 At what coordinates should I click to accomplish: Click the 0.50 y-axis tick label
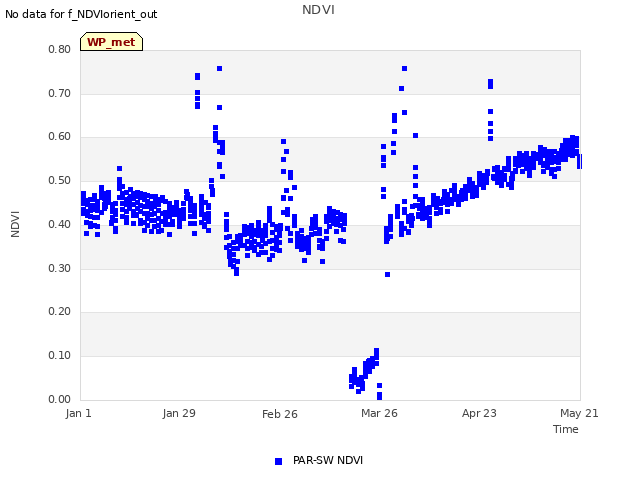tap(60, 180)
